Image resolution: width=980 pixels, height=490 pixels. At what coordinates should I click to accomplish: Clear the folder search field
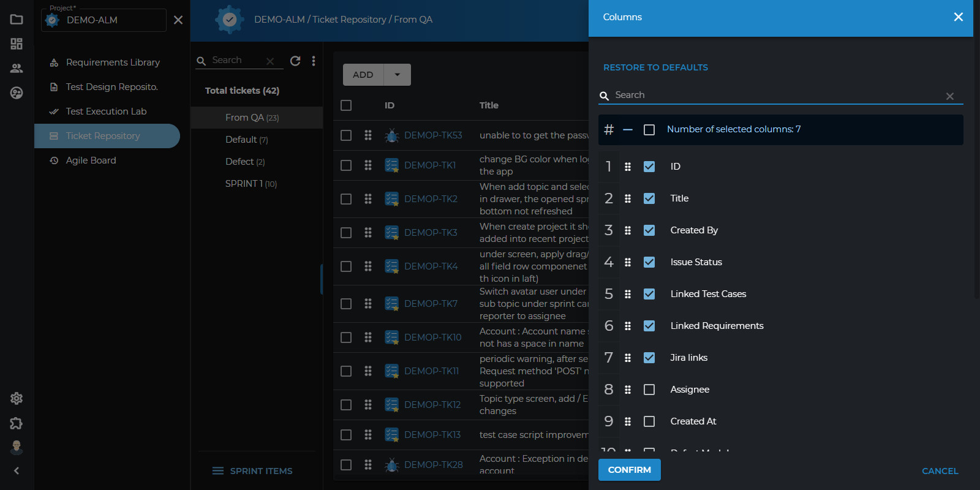[270, 61]
